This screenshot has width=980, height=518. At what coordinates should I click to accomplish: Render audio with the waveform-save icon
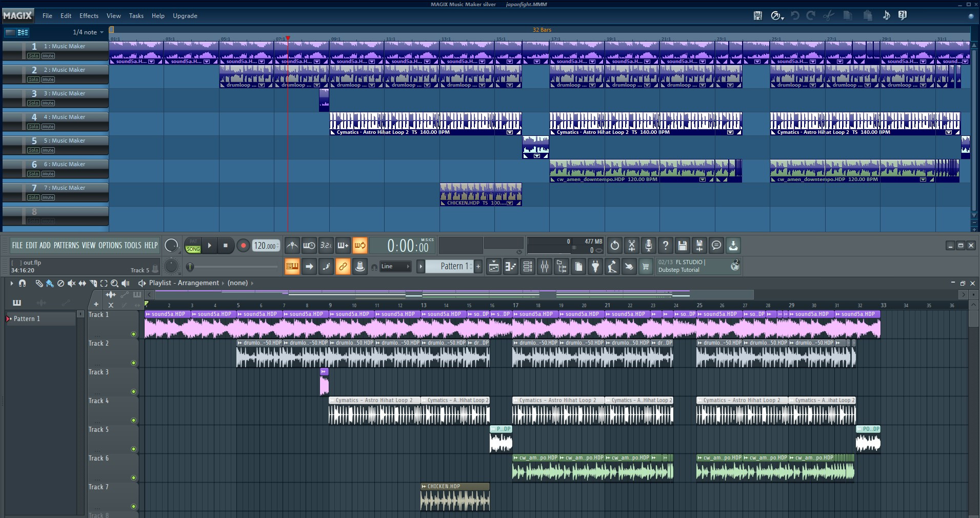[699, 246]
